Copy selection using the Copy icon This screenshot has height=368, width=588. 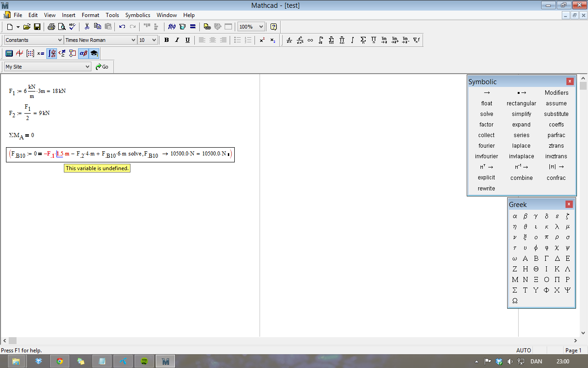pos(97,27)
